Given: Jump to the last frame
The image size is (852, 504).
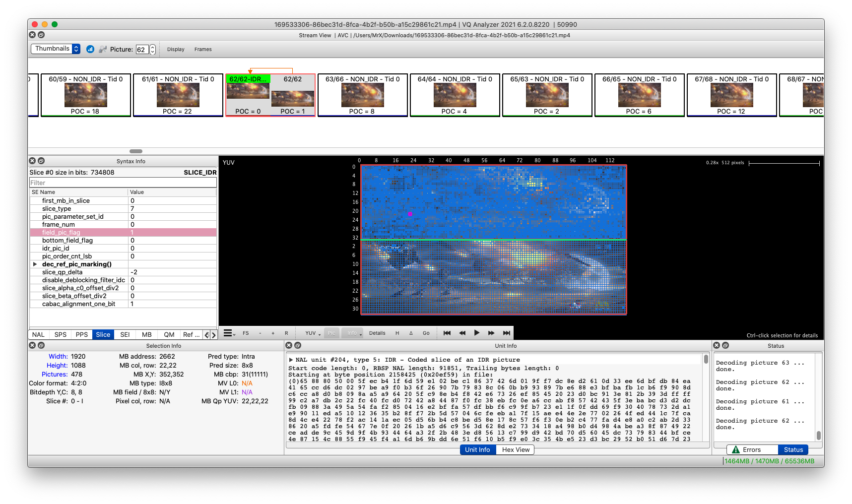Looking at the screenshot, I should pyautogui.click(x=506, y=333).
